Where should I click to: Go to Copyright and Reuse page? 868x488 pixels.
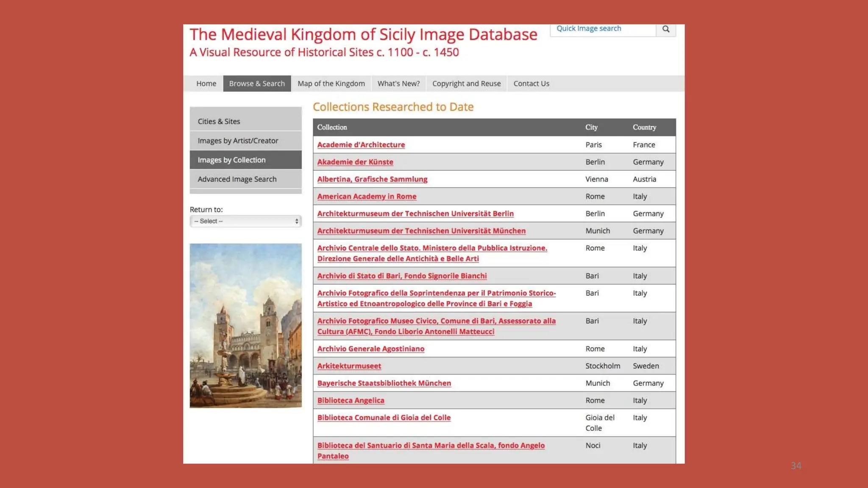coord(466,83)
